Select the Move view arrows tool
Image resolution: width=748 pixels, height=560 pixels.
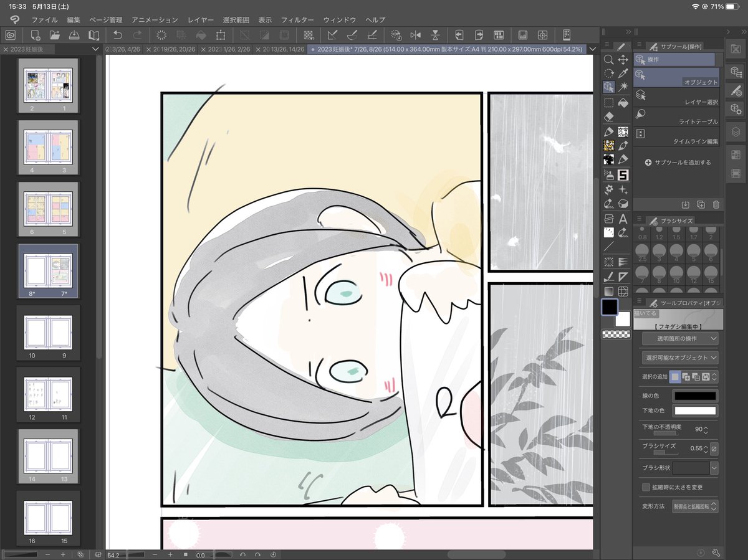pos(623,60)
